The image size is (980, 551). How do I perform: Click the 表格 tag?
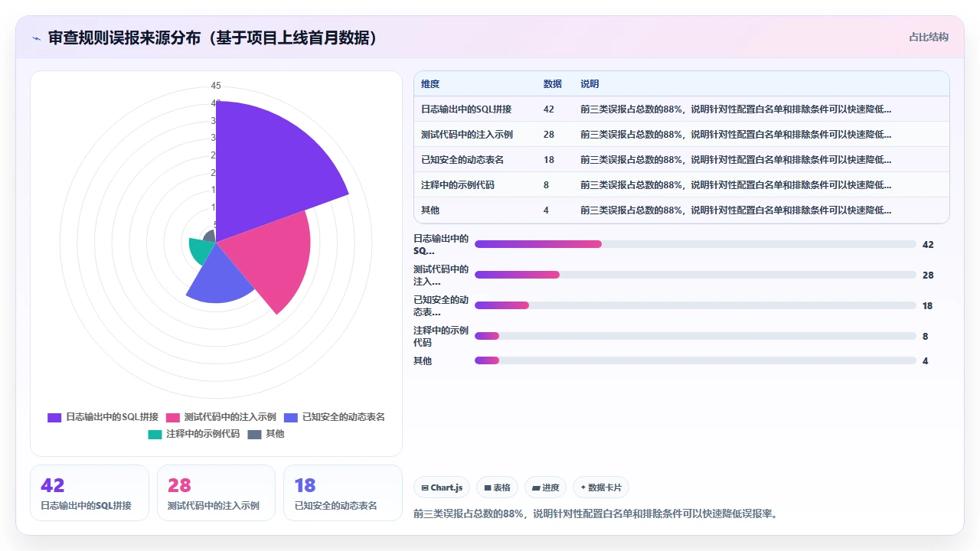498,487
